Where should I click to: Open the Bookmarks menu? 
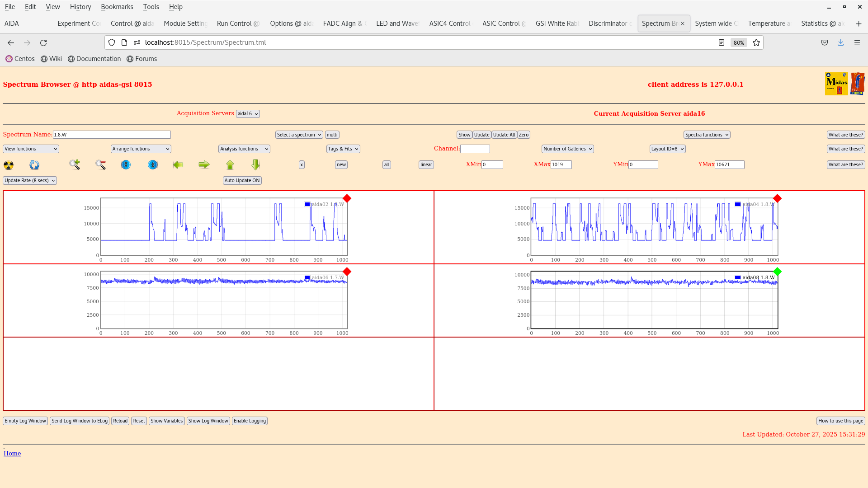click(x=117, y=7)
